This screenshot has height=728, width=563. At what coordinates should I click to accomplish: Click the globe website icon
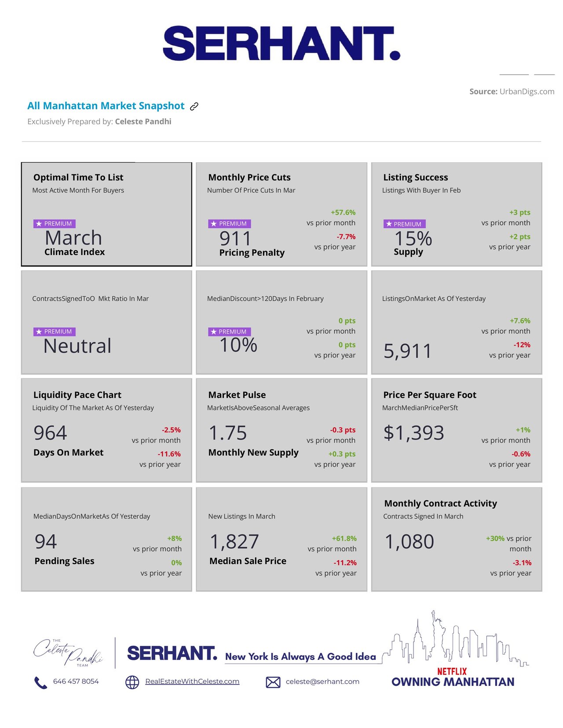[x=132, y=682]
